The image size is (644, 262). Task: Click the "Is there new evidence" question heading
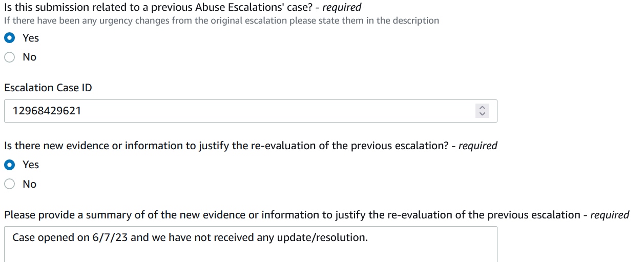251,146
